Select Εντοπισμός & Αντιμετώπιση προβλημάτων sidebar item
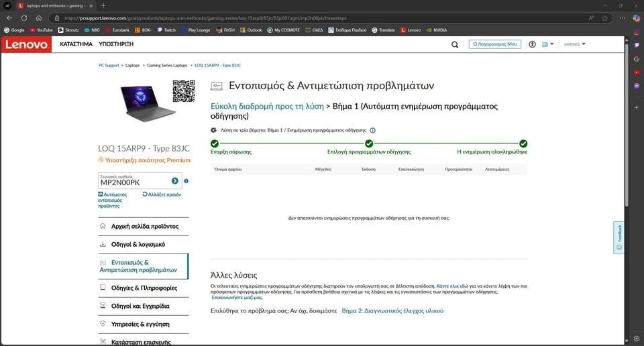This screenshot has height=346, width=644. pos(143,266)
